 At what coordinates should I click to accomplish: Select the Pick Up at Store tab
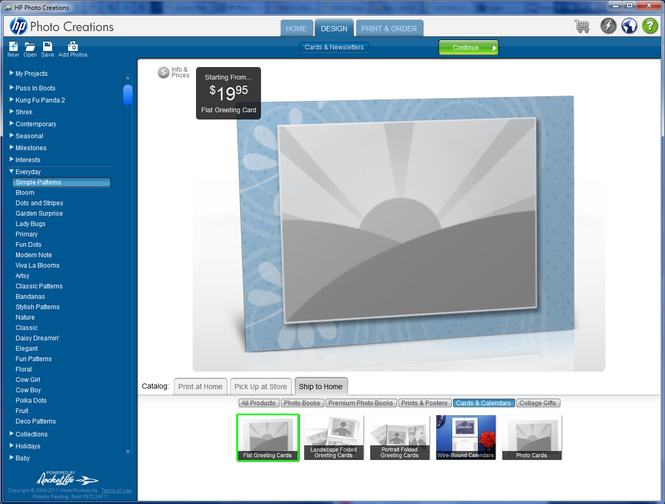pos(260,386)
